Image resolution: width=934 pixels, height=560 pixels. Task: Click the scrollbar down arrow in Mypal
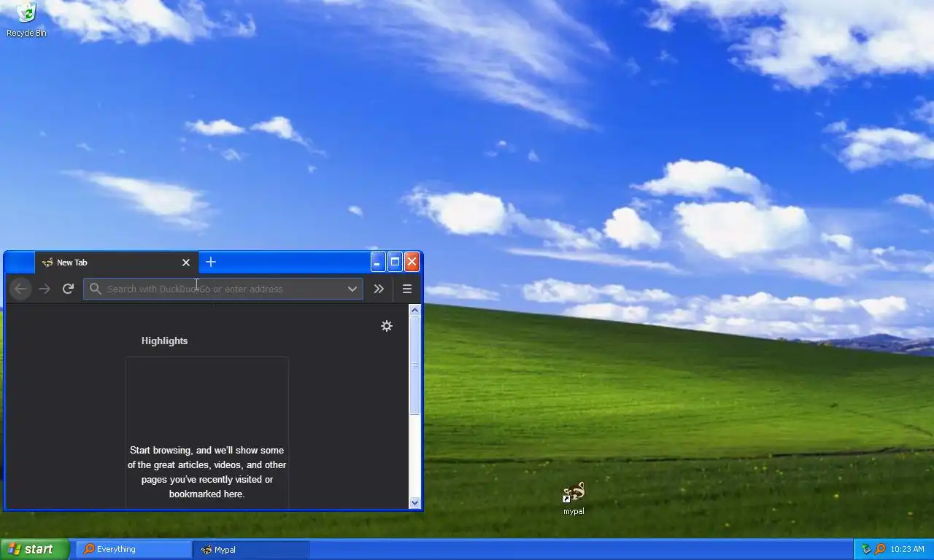[415, 502]
